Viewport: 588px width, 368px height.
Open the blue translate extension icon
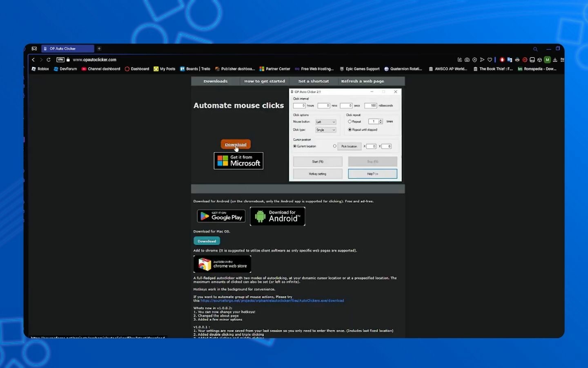510,60
